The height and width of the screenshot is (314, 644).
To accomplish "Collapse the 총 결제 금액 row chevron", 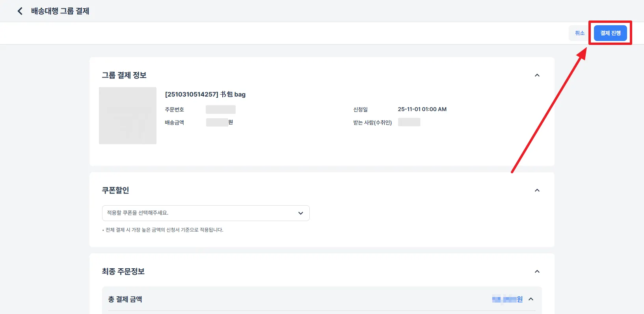I will pyautogui.click(x=531, y=299).
